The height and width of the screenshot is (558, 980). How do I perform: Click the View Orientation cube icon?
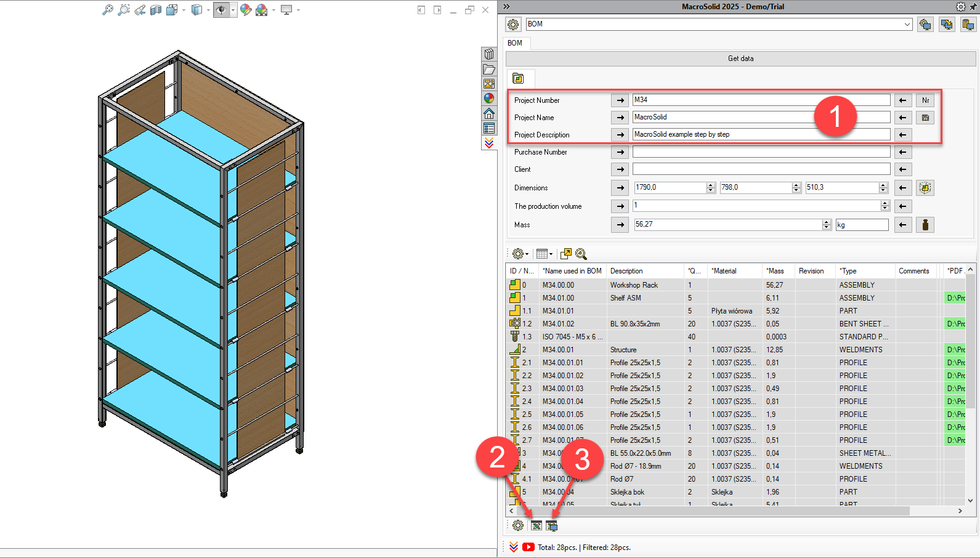[172, 10]
